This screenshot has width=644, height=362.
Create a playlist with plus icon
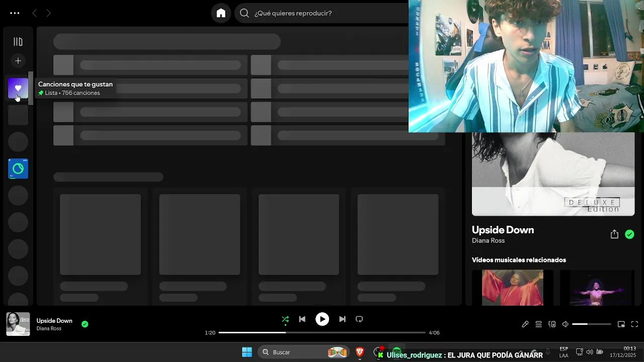(18, 61)
